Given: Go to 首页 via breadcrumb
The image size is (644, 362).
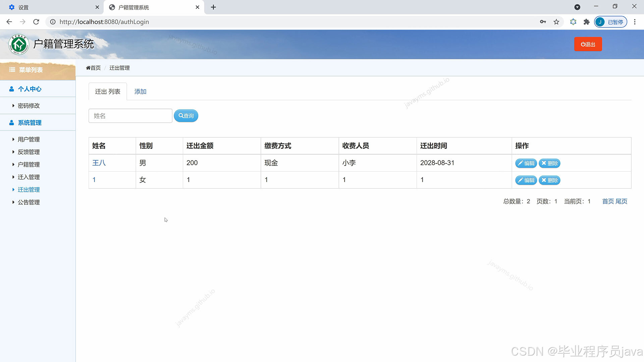Looking at the screenshot, I should (93, 68).
